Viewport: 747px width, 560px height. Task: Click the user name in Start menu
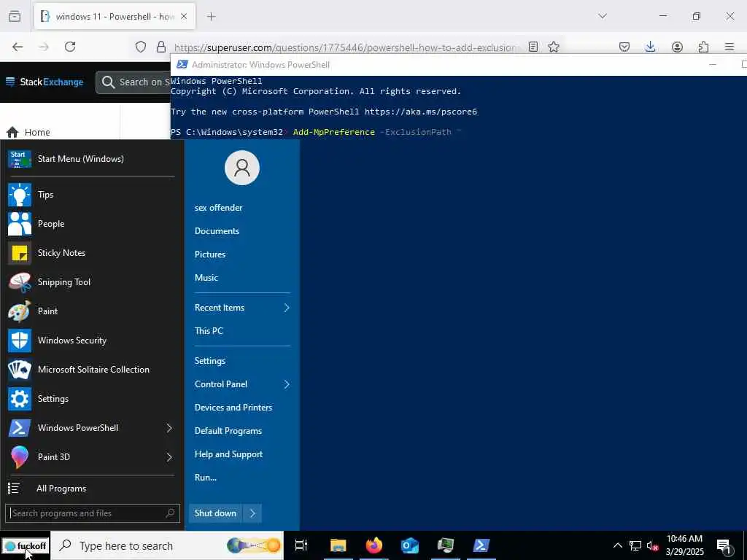point(218,208)
